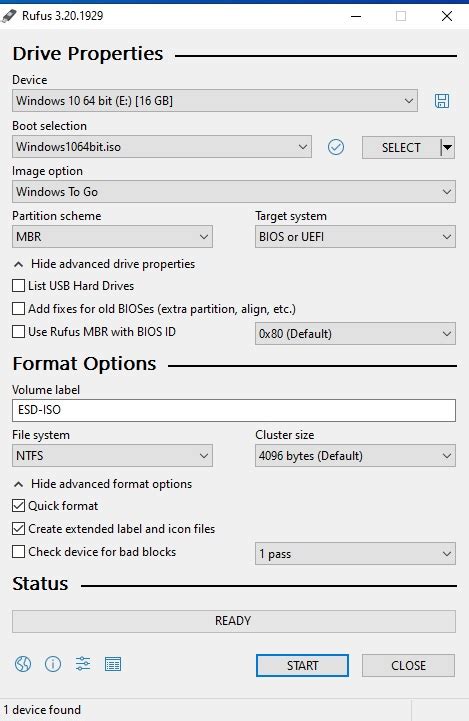
Task: Click the SELECT button
Action: (401, 148)
